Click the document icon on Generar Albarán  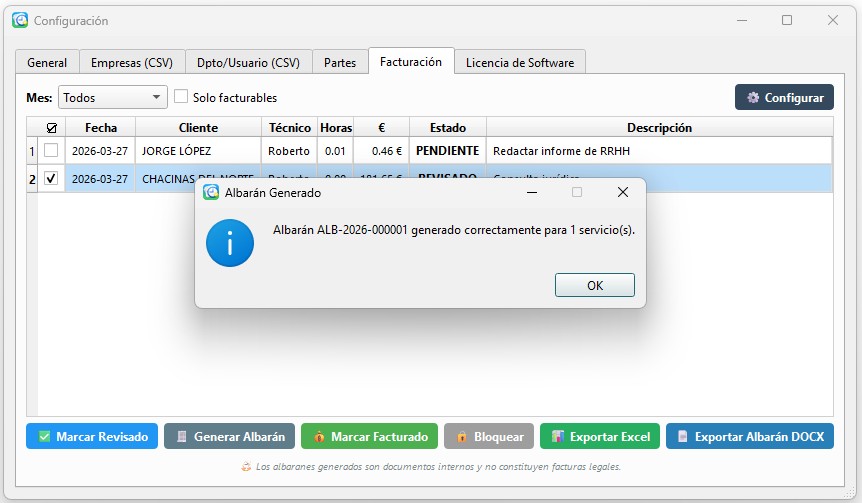pyautogui.click(x=181, y=437)
